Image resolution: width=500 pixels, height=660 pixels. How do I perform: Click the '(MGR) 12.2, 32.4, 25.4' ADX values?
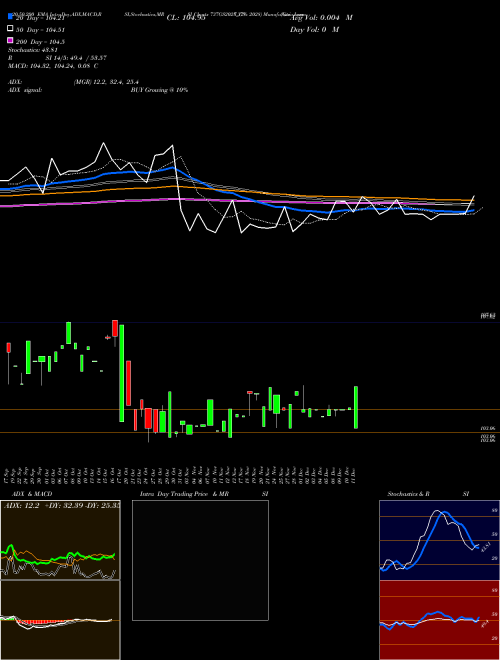click(106, 82)
